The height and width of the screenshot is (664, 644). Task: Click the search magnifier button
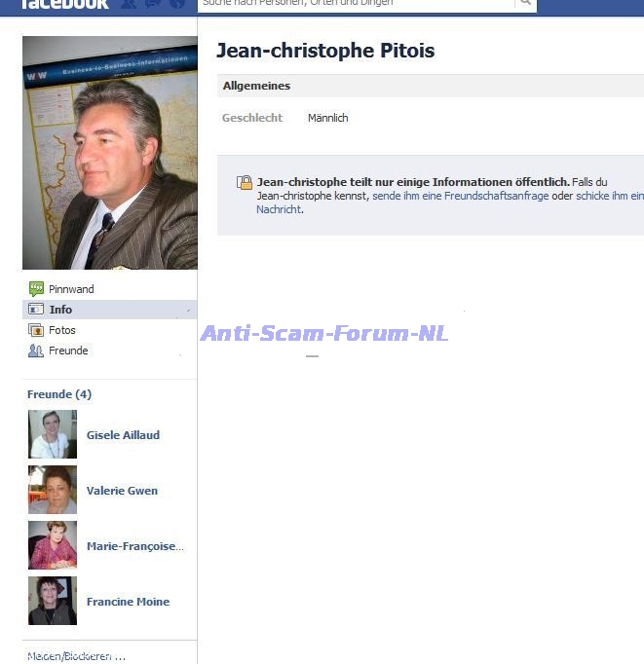[x=525, y=4]
